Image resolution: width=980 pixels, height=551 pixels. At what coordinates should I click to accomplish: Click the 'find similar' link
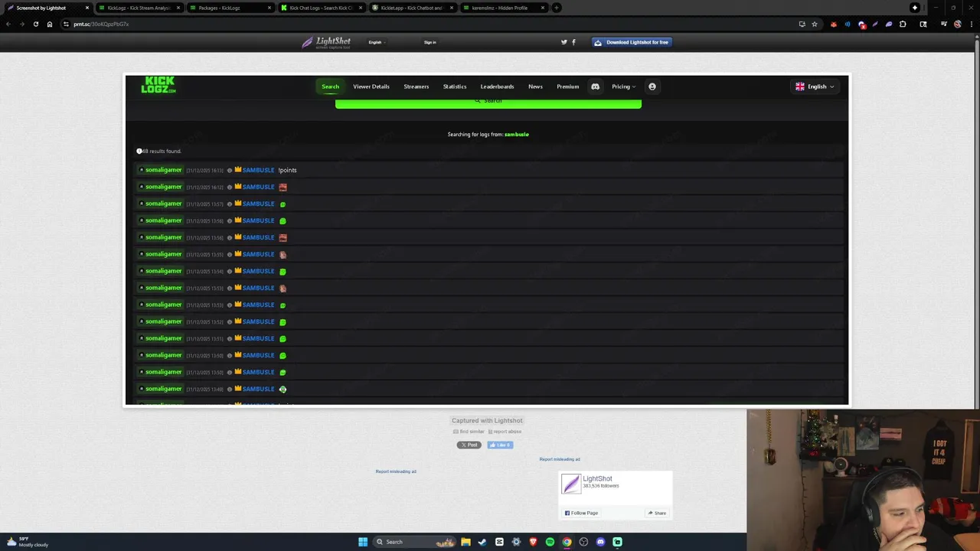(x=469, y=432)
